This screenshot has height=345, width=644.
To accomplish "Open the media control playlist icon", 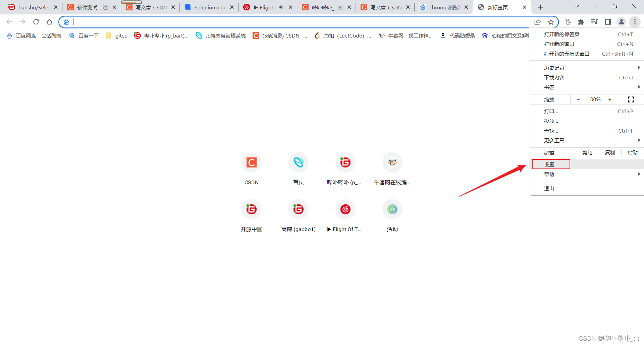I will coord(594,22).
